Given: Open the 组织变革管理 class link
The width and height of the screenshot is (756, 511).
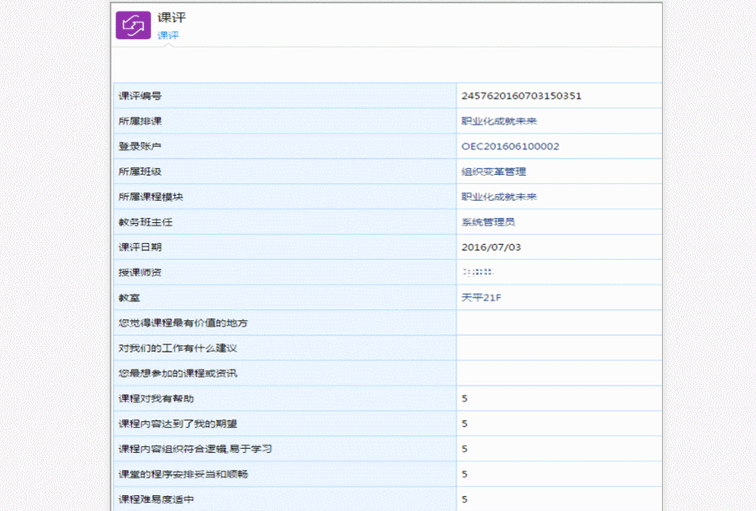Looking at the screenshot, I should 493,171.
